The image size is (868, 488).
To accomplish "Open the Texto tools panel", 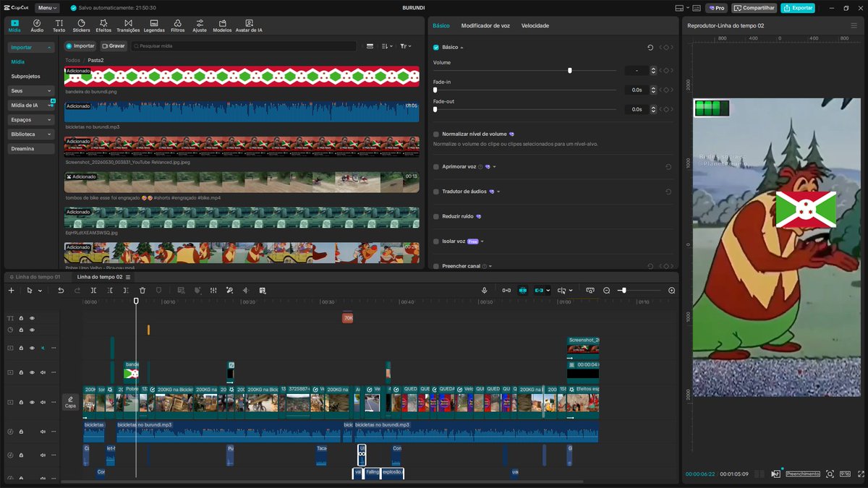I will (x=59, y=25).
